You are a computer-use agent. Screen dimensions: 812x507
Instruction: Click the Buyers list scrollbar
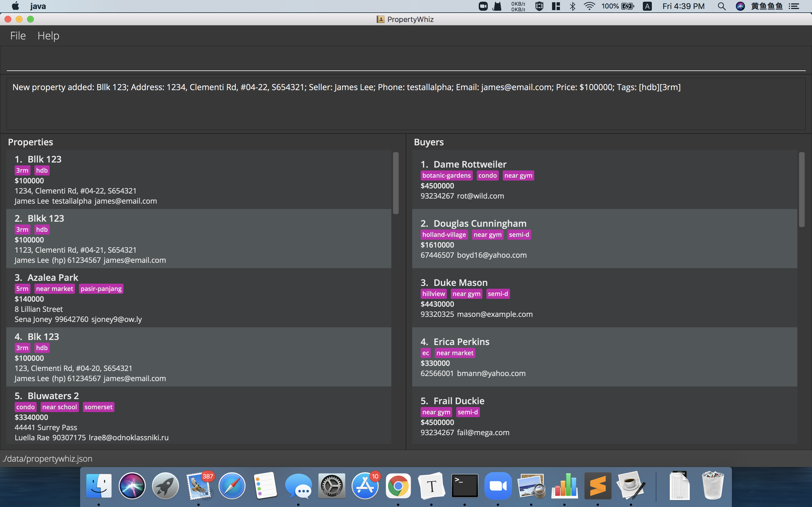point(802,190)
